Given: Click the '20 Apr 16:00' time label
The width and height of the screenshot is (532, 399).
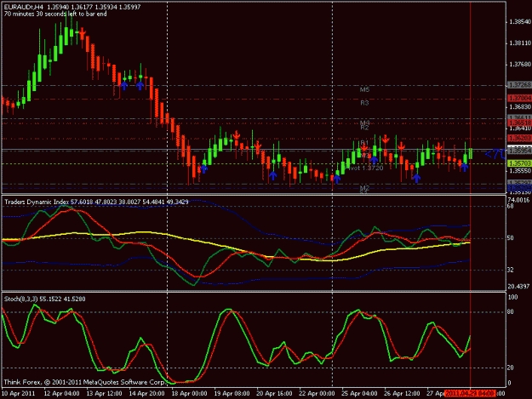Looking at the screenshot, I should (274, 394).
